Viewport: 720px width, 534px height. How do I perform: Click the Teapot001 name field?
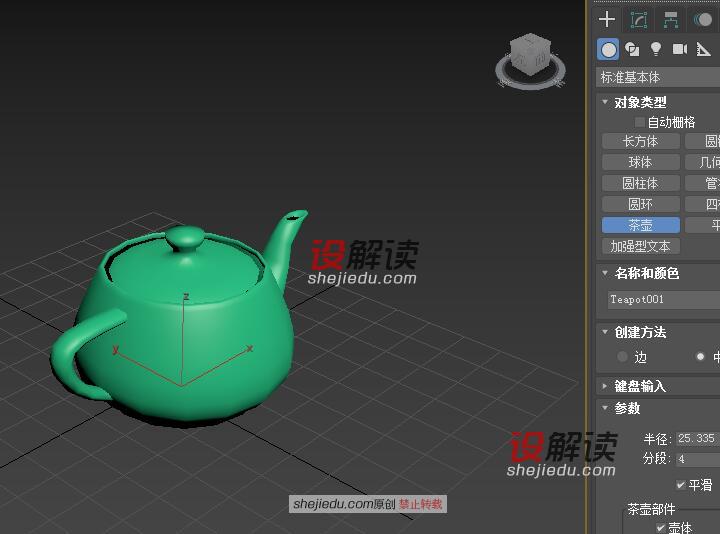tap(664, 299)
